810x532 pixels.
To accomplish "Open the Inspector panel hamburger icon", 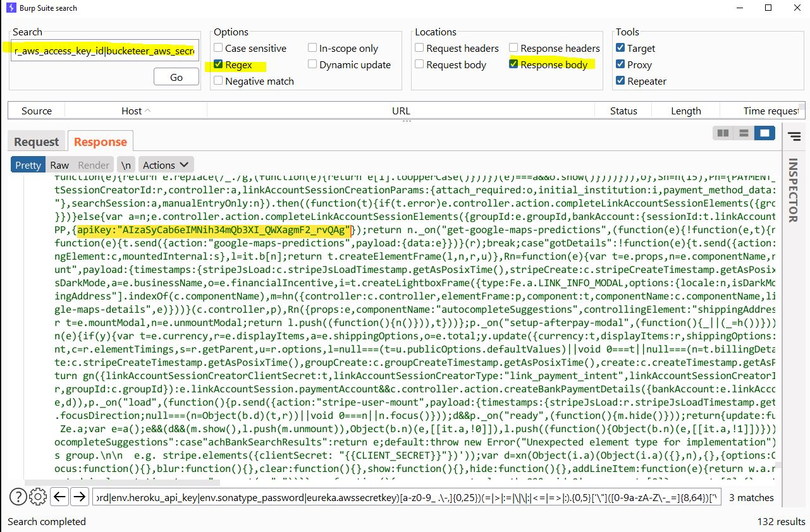I will [795, 136].
